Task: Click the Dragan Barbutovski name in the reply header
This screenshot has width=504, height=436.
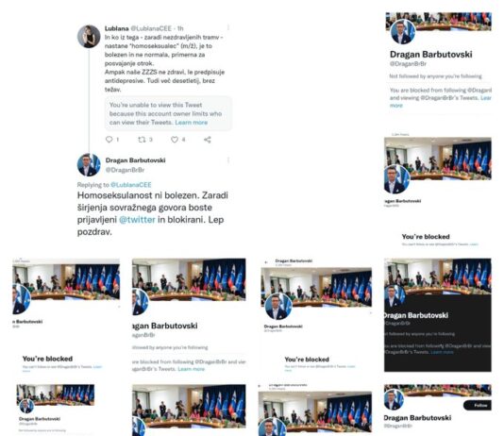Action: (135, 160)
